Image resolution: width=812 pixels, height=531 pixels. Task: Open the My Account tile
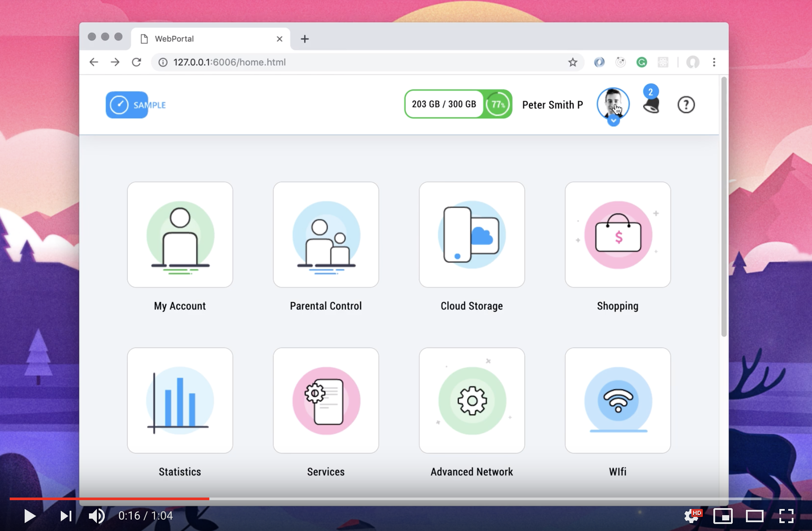180,235
